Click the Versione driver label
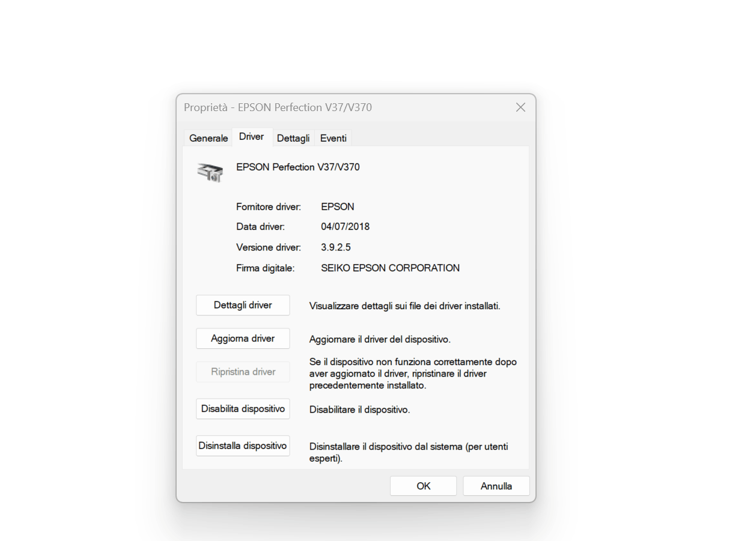756x541 pixels. (269, 247)
